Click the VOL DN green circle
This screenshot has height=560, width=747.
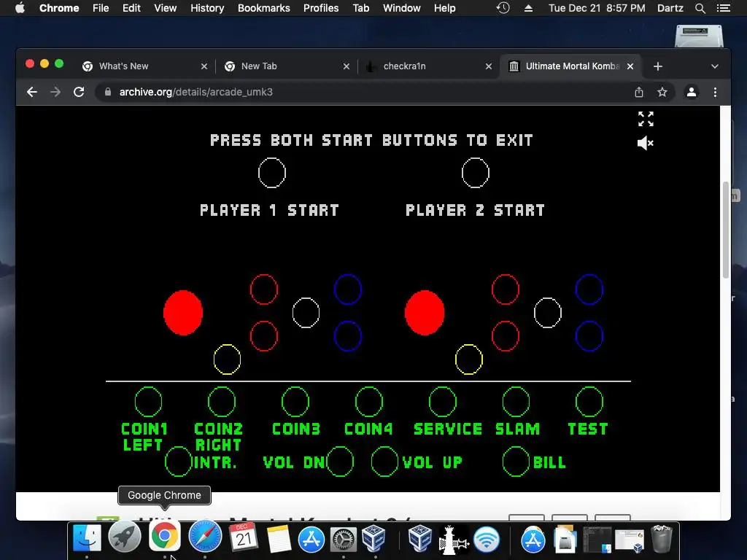(x=340, y=462)
